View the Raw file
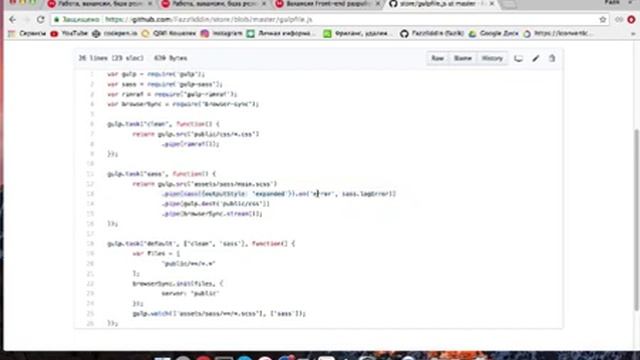The width and height of the screenshot is (640, 360). (x=438, y=58)
